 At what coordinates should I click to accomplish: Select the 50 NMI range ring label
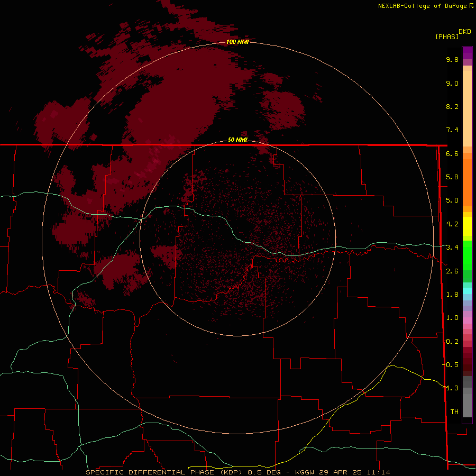pyautogui.click(x=237, y=140)
